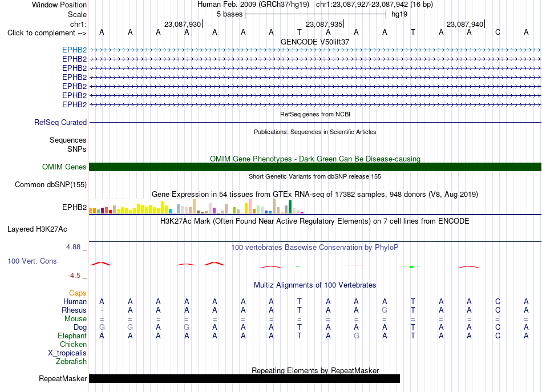Click the 'RefSeq genes from NCBI' title
542x392 pixels.
coord(315,114)
